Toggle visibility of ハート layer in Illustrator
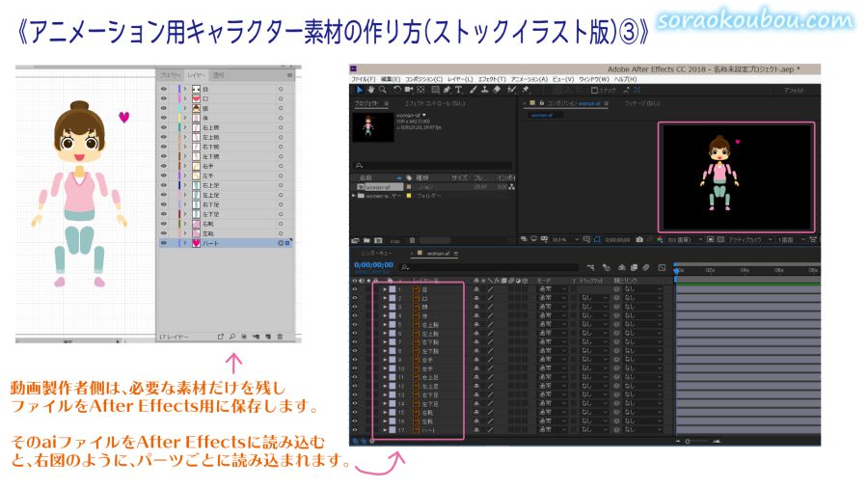The image size is (868, 488). point(163,244)
